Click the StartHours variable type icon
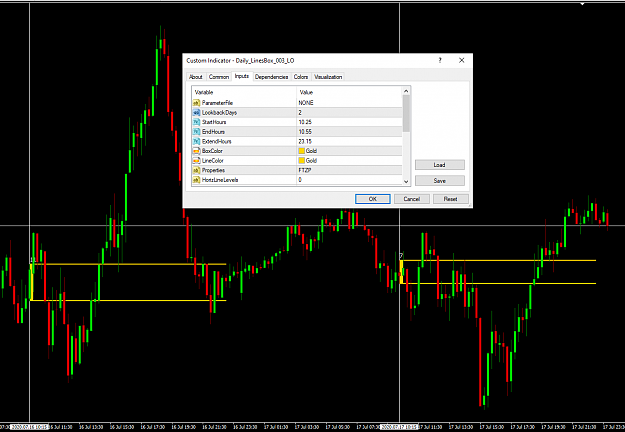 [196, 122]
